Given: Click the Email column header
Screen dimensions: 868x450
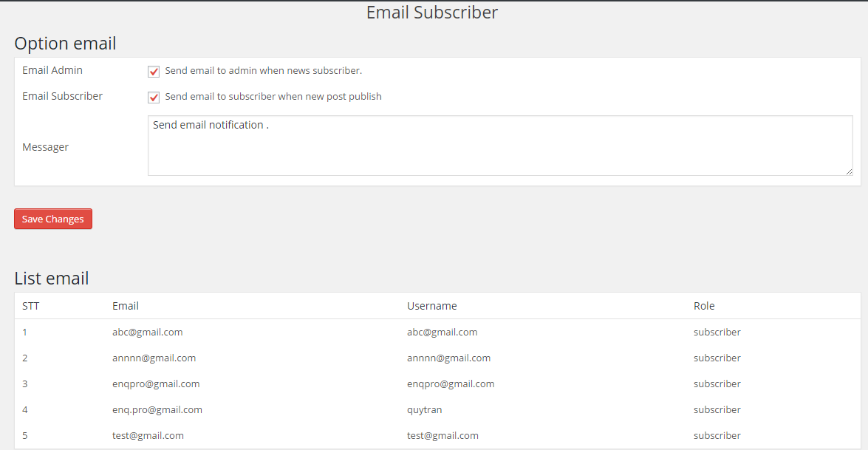Looking at the screenshot, I should tap(125, 306).
